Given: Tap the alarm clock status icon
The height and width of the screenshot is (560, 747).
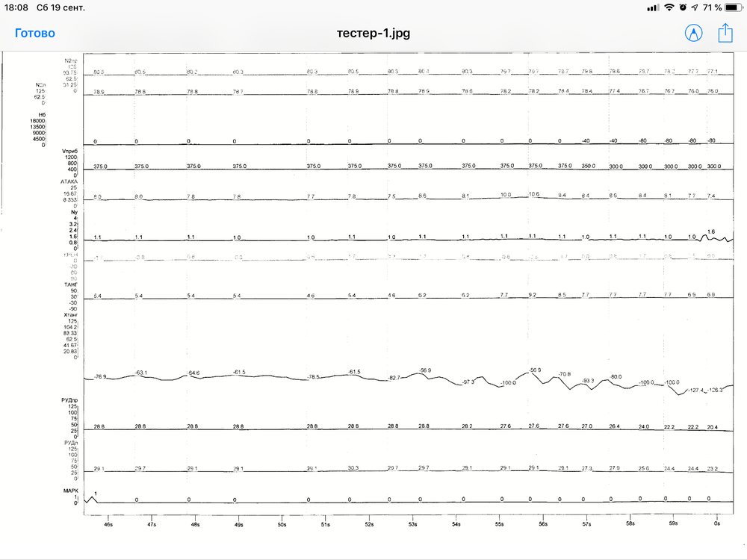Looking at the screenshot, I should 683,7.
